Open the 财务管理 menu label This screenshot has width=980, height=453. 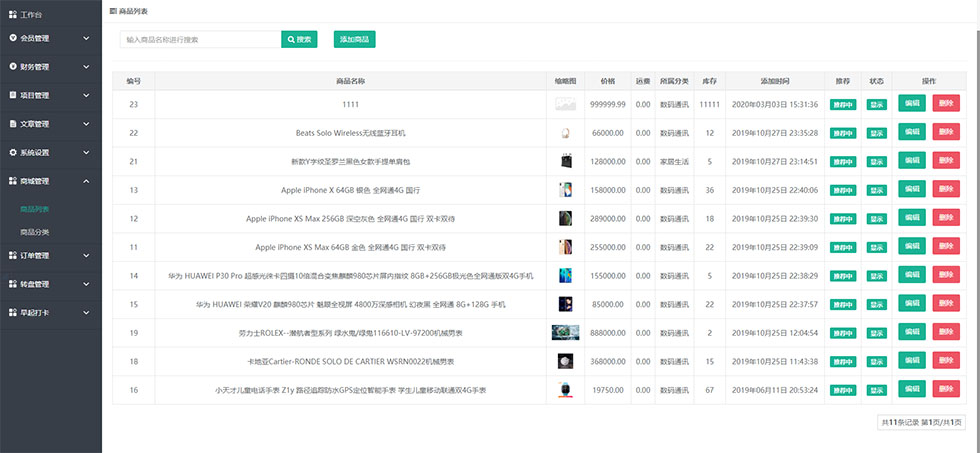click(x=34, y=67)
